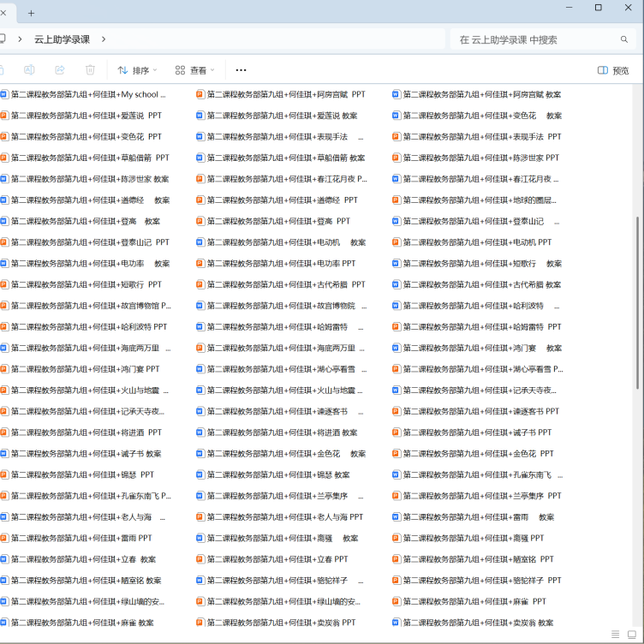Screen dimensions: 644x644
Task: Select the file name 离骚 教案
Action: point(283,538)
